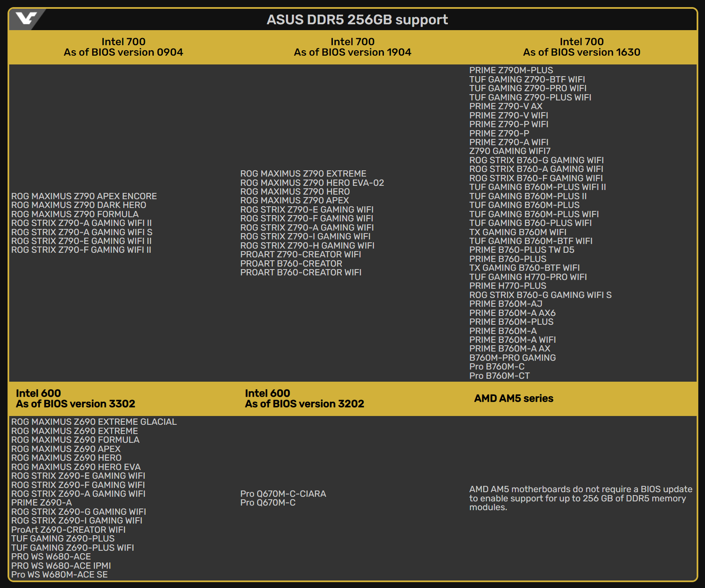Select PRIME Z690-A entry
The image size is (705, 588).
coord(42,503)
